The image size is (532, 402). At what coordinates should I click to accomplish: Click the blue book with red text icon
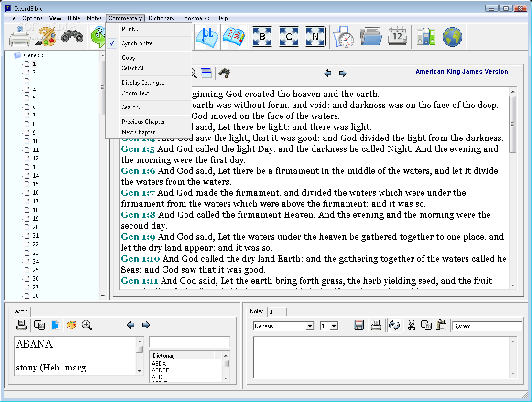234,36
